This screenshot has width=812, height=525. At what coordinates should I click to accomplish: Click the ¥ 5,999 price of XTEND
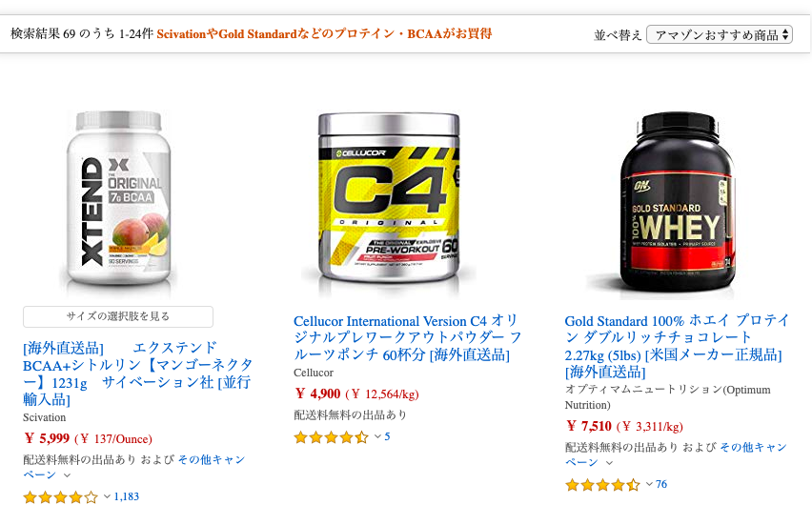click(x=47, y=438)
